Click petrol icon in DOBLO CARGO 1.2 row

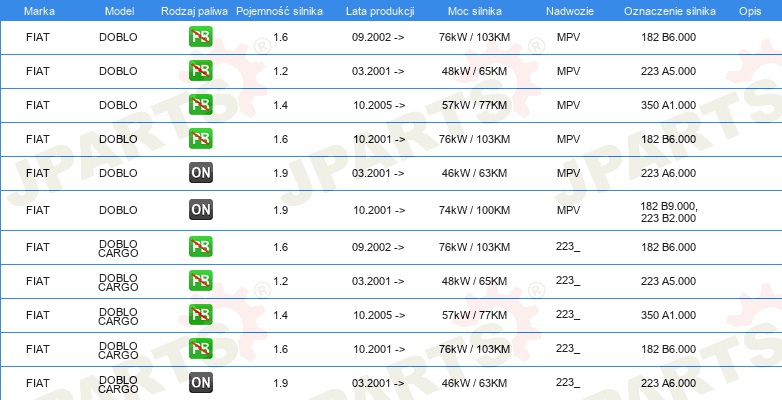[200, 281]
